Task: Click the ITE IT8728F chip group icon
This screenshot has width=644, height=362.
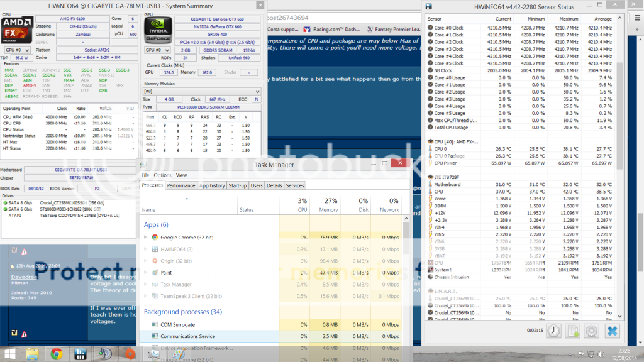Action: coord(430,177)
